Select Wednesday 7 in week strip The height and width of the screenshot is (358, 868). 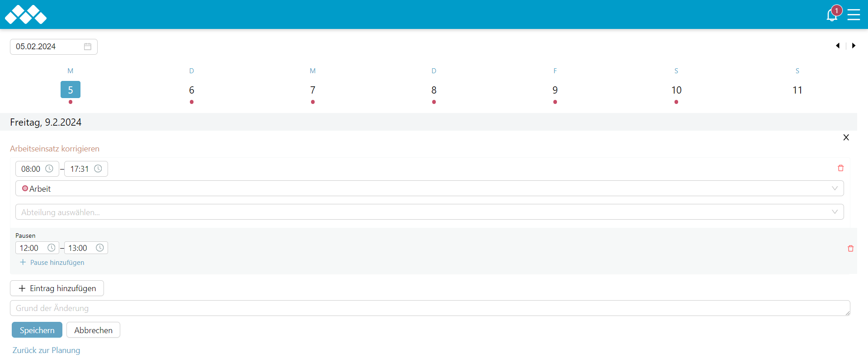313,90
